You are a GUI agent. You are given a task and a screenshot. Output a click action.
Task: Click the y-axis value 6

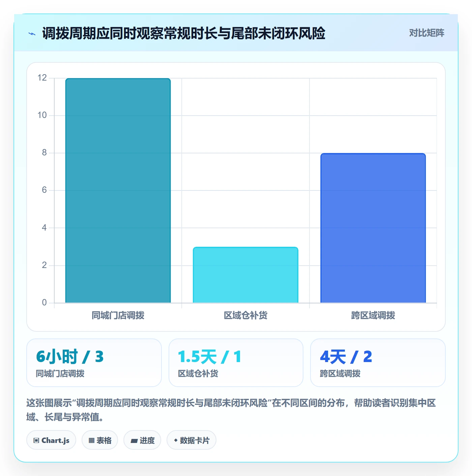tap(44, 190)
